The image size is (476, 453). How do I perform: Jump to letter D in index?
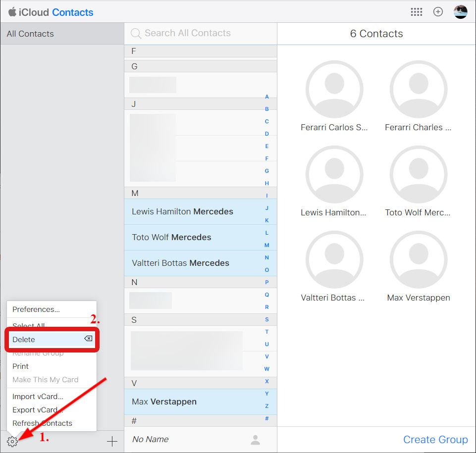267,134
